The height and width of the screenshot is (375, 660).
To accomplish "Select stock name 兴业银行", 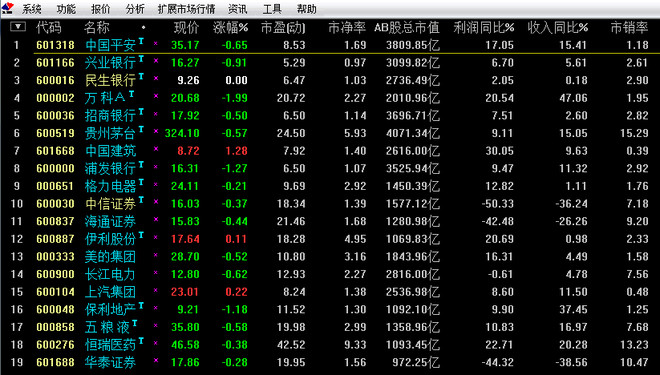I will 110,63.
